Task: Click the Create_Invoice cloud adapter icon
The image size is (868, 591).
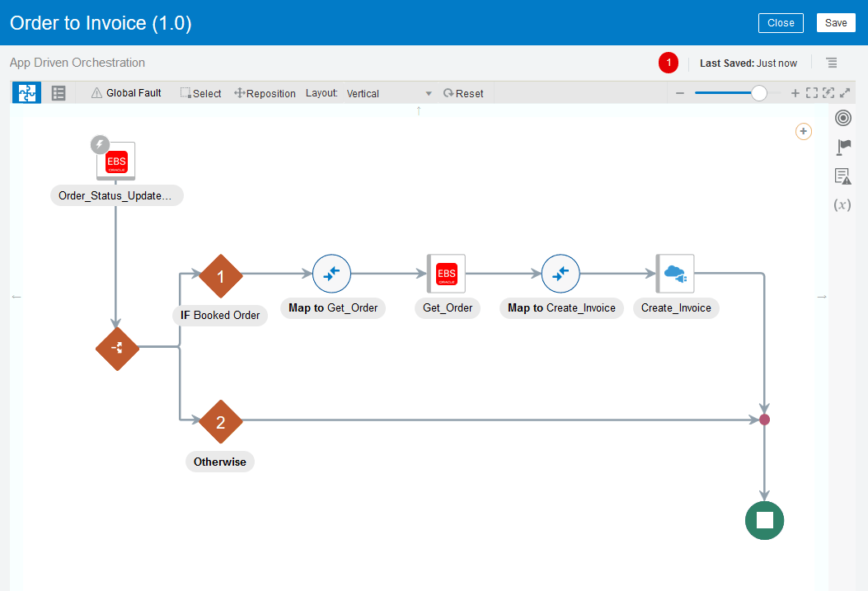Action: pyautogui.click(x=676, y=274)
